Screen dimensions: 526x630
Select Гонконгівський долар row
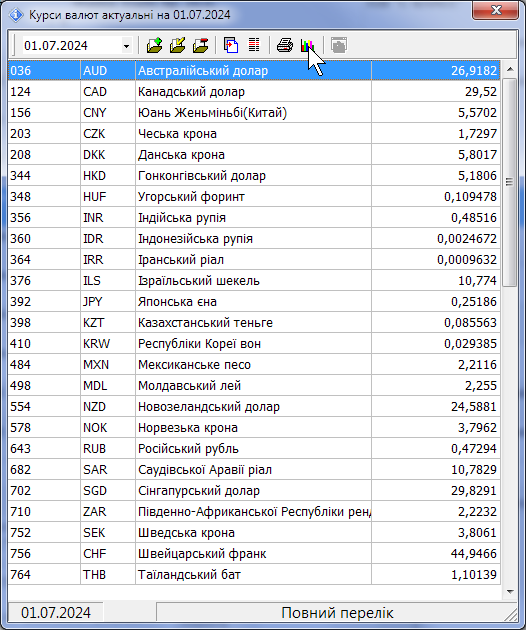254,176
